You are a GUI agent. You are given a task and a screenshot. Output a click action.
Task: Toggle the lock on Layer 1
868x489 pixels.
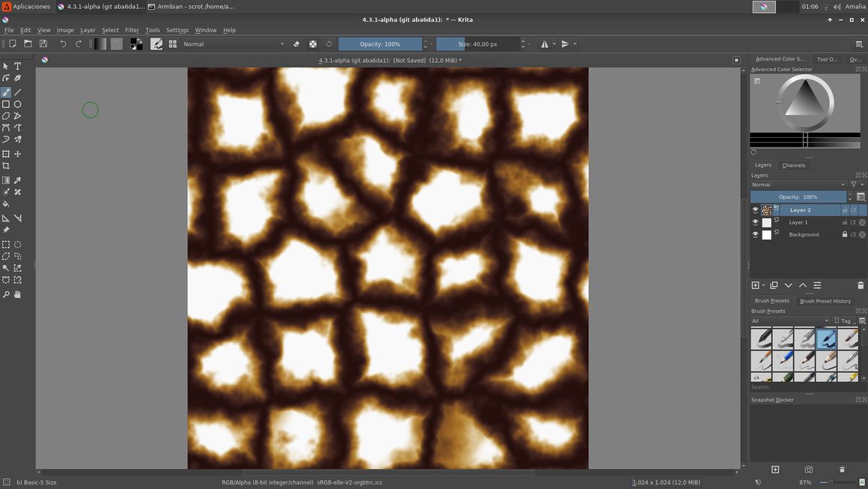coord(845,222)
